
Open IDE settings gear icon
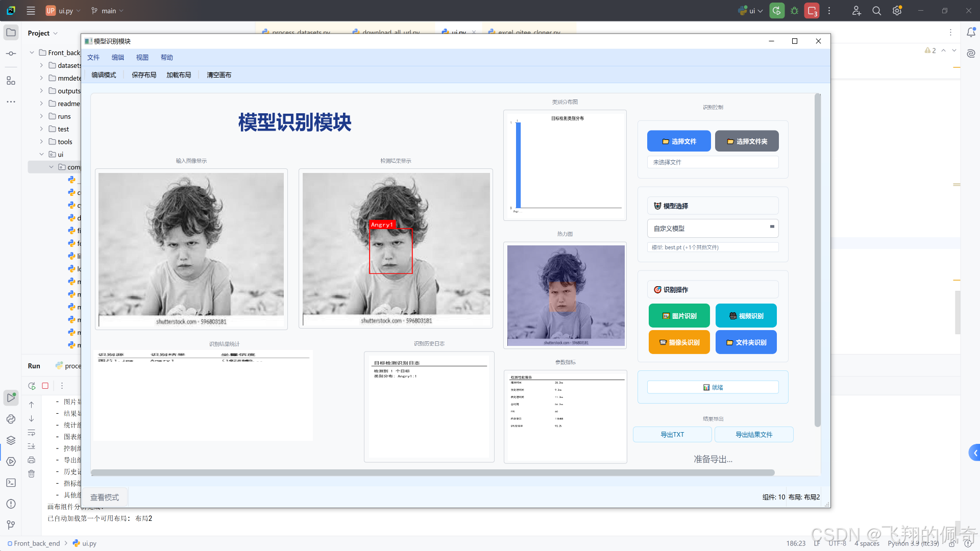tap(897, 11)
